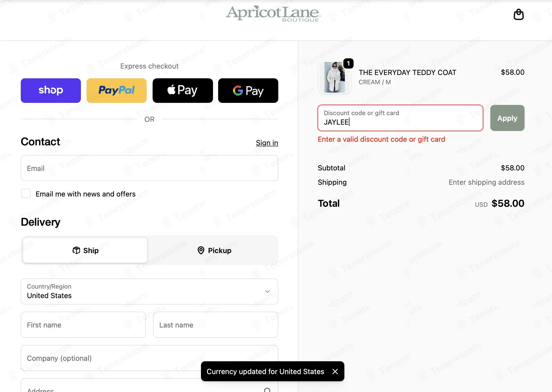
Task: Select Google Pay express checkout
Action: point(248,91)
